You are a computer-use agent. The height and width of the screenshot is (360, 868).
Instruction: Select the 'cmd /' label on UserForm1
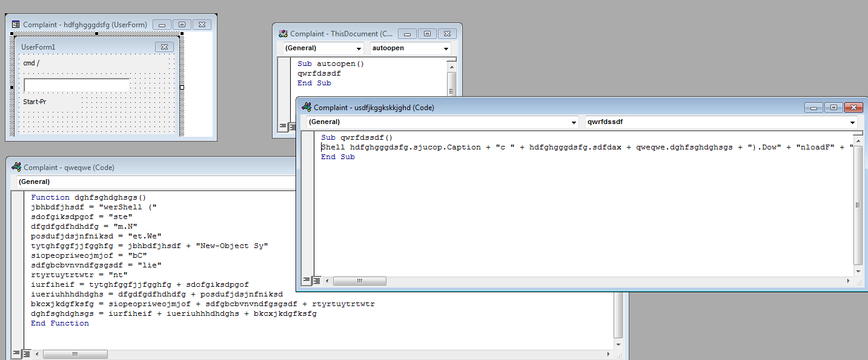click(31, 63)
